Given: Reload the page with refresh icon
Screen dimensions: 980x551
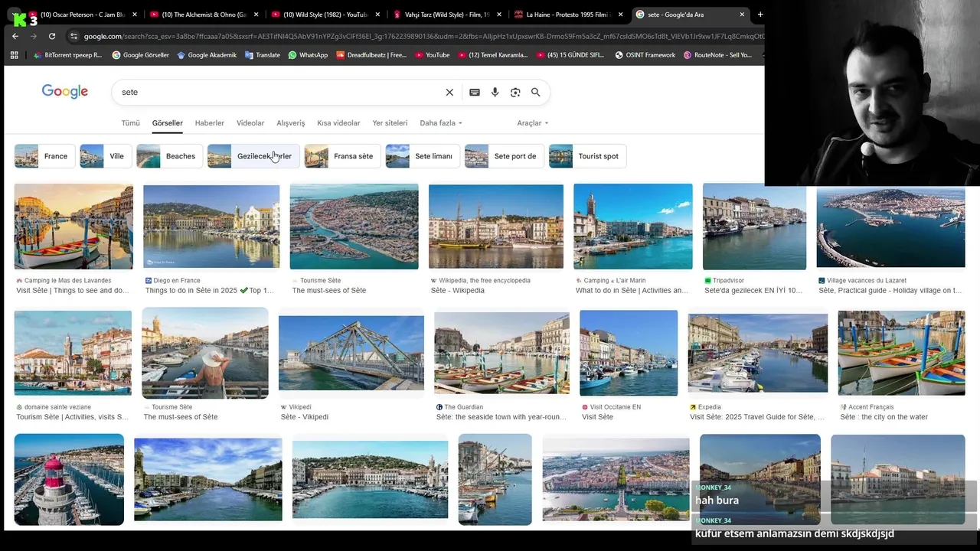Looking at the screenshot, I should 52,36.
